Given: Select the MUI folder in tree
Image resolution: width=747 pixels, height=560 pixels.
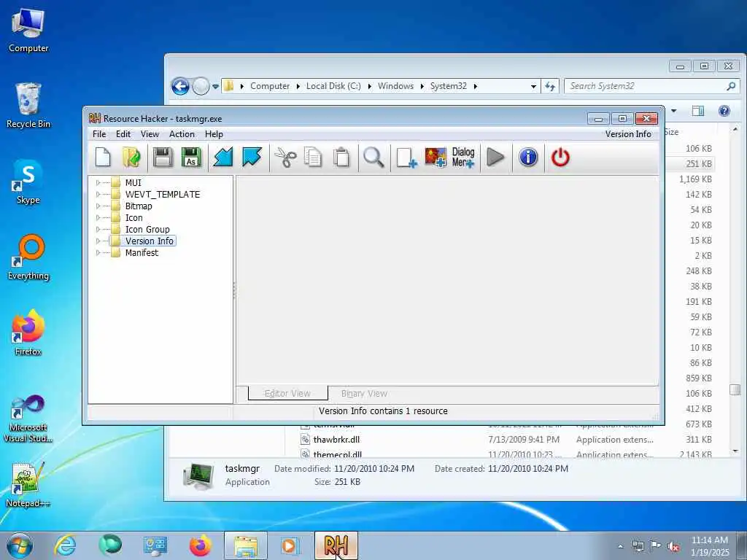Looking at the screenshot, I should tap(133, 183).
